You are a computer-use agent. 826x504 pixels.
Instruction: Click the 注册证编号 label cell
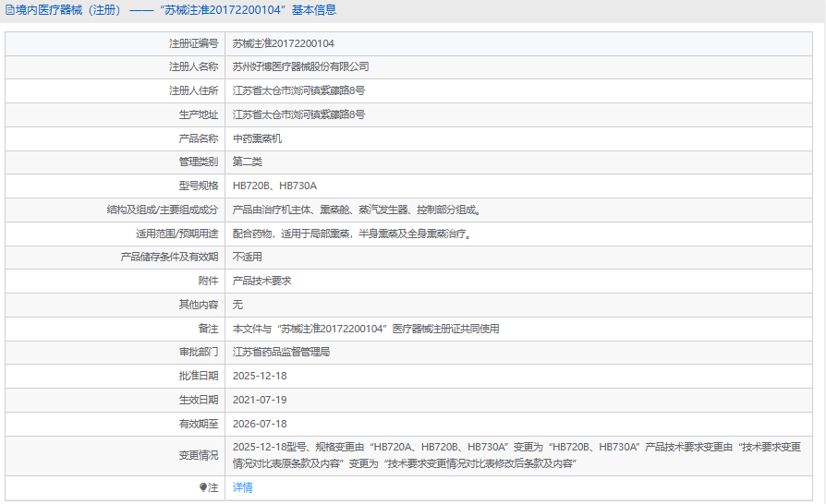click(x=115, y=43)
